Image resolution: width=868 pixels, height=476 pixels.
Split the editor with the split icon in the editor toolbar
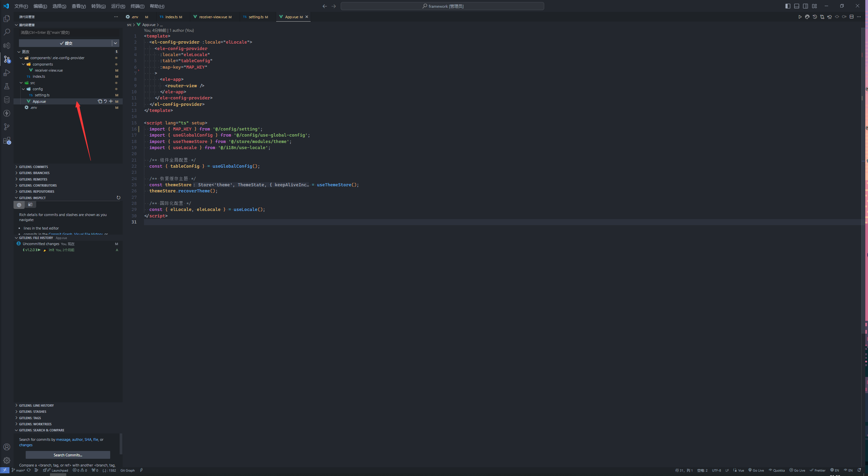coord(851,17)
